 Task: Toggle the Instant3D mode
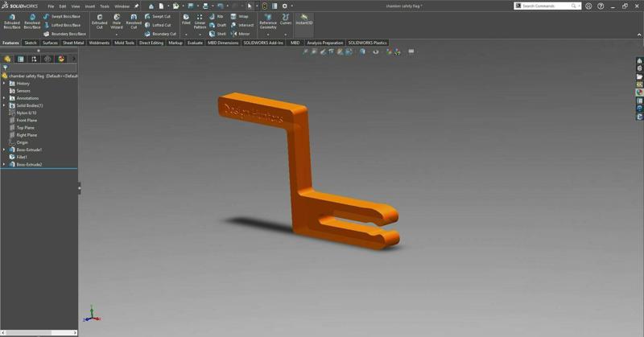click(303, 18)
